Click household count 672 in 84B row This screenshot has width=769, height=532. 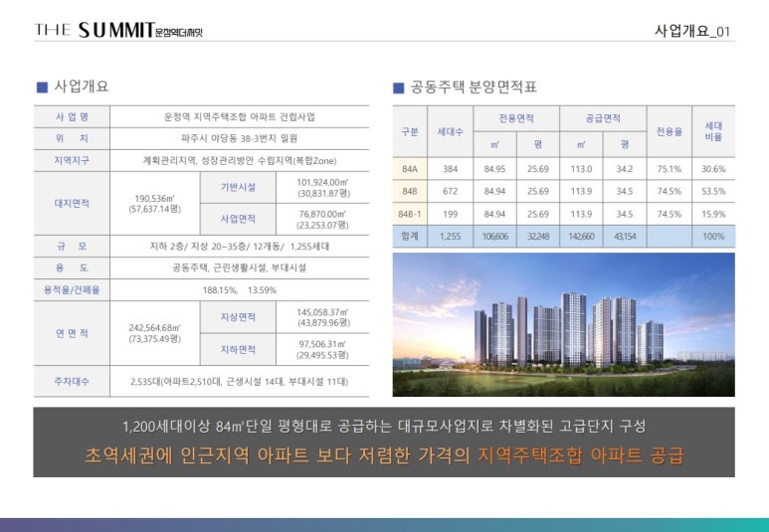pos(451,191)
